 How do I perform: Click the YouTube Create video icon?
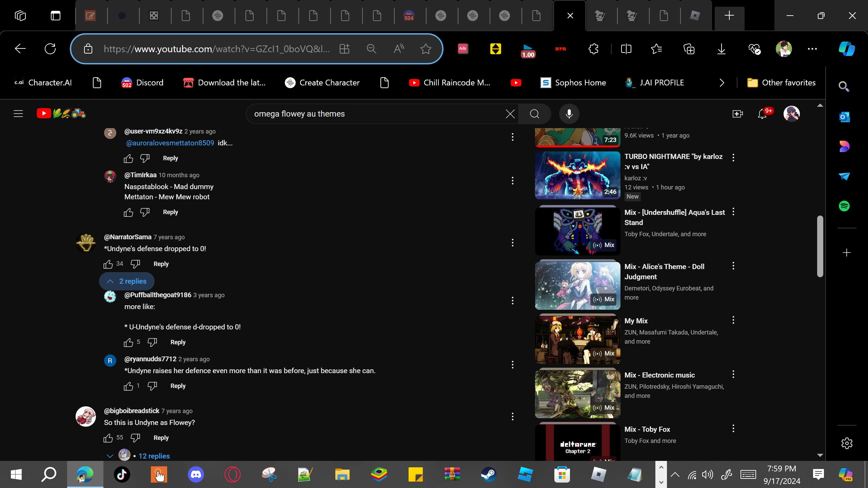737,114
